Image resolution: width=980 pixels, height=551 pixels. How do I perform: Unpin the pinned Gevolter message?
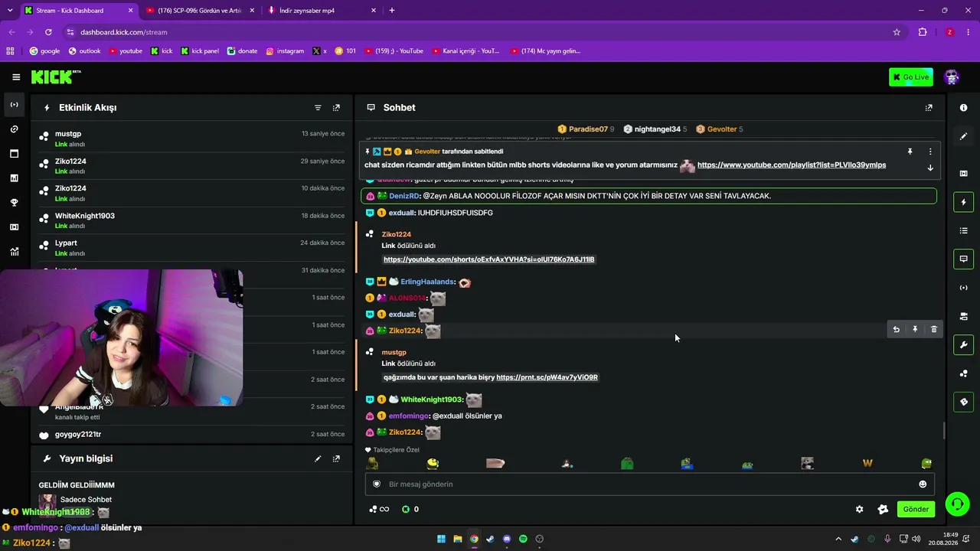point(910,152)
